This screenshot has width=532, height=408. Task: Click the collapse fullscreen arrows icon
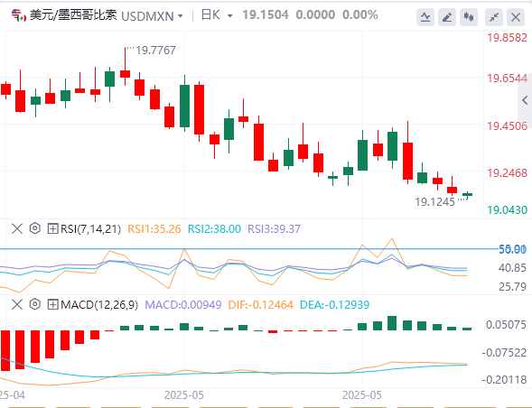(x=494, y=17)
